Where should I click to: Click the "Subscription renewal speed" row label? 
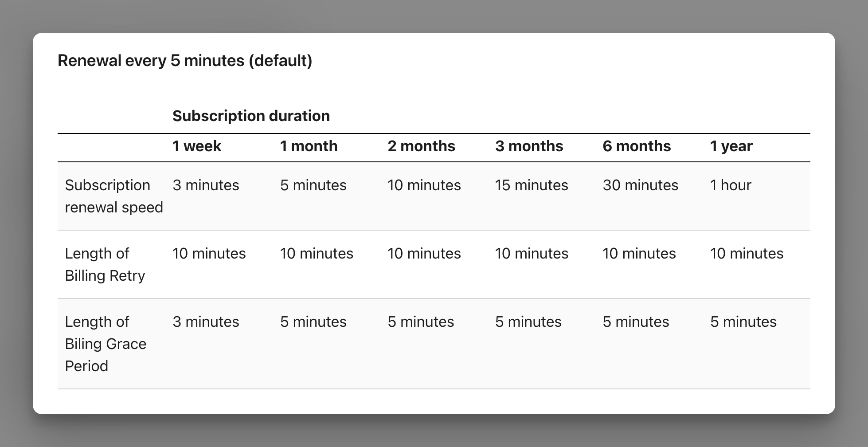(x=114, y=196)
